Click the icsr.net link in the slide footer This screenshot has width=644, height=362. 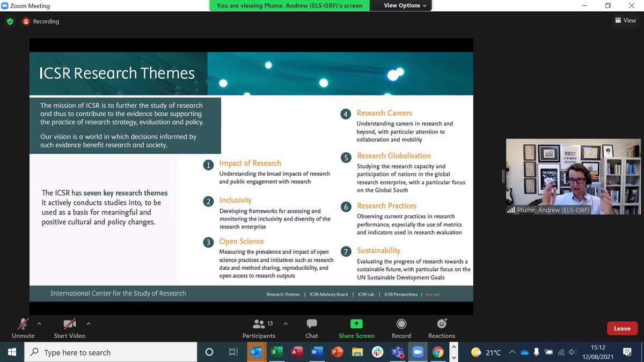(433, 294)
